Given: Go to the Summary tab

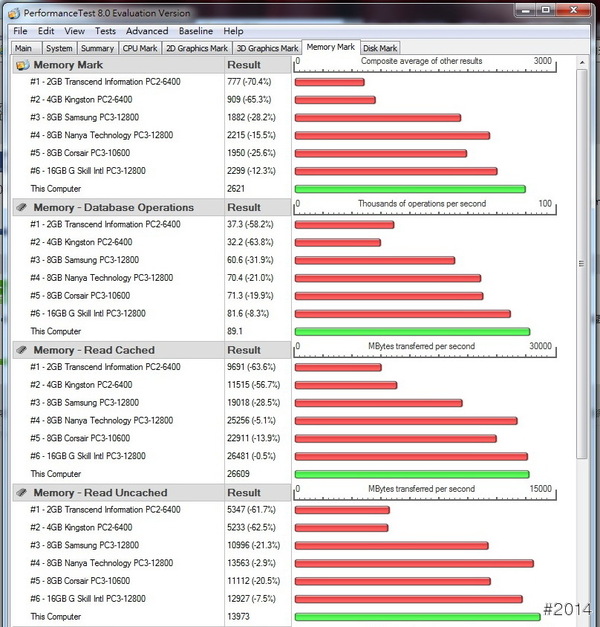Looking at the screenshot, I should (97, 48).
